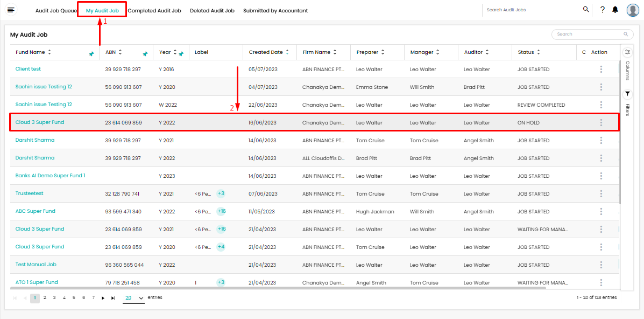Screen dimensions: 644x319
Task: Click the ON HOLD status cell
Action: pyautogui.click(x=528, y=123)
